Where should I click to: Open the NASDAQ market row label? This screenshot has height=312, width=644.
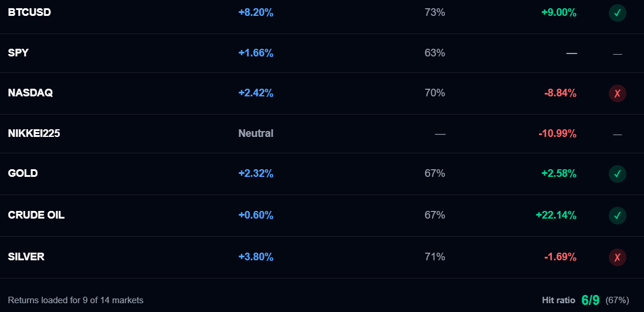pyautogui.click(x=30, y=93)
